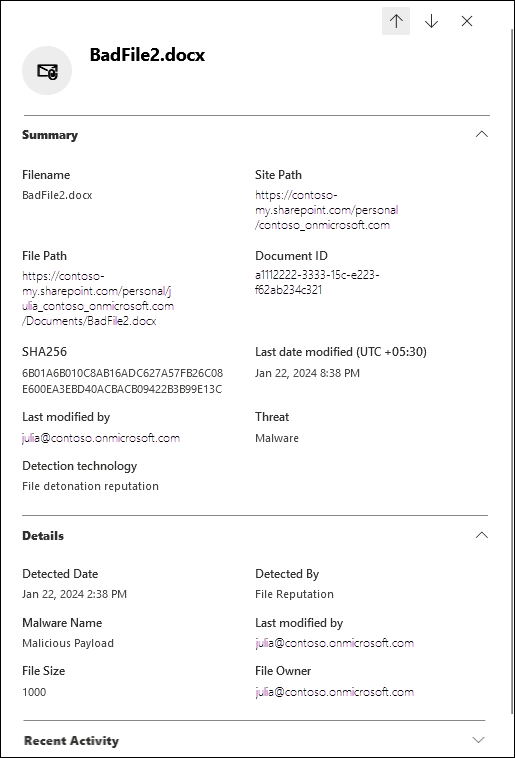
Task: Open julia's email under Details Last modified by
Action: (334, 643)
